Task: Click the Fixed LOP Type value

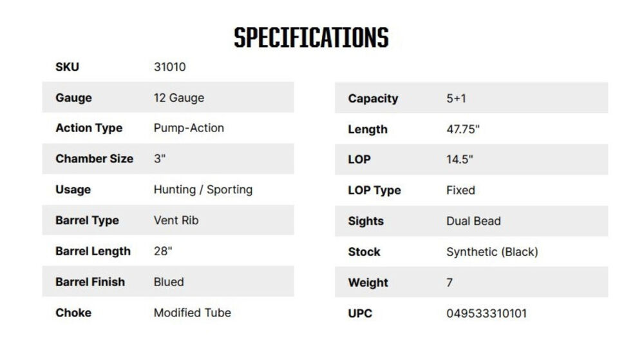Action: (x=460, y=190)
